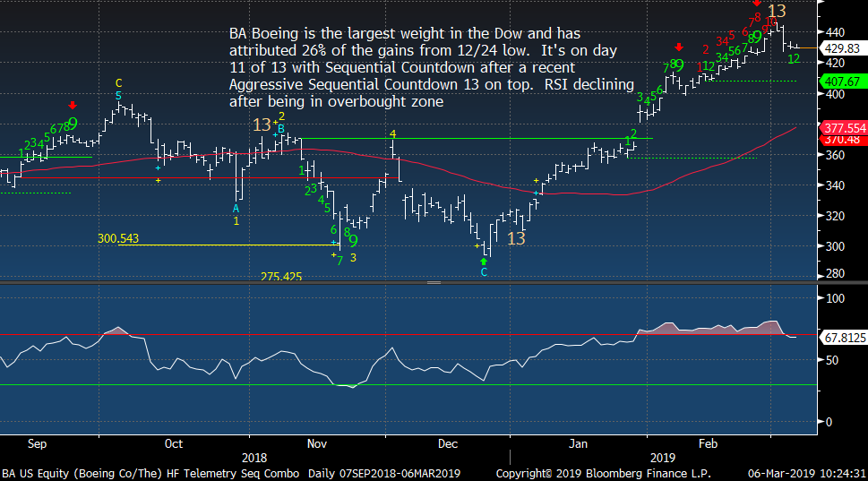868x481 pixels.
Task: Select the large green 9 in September
Action: click(x=73, y=124)
